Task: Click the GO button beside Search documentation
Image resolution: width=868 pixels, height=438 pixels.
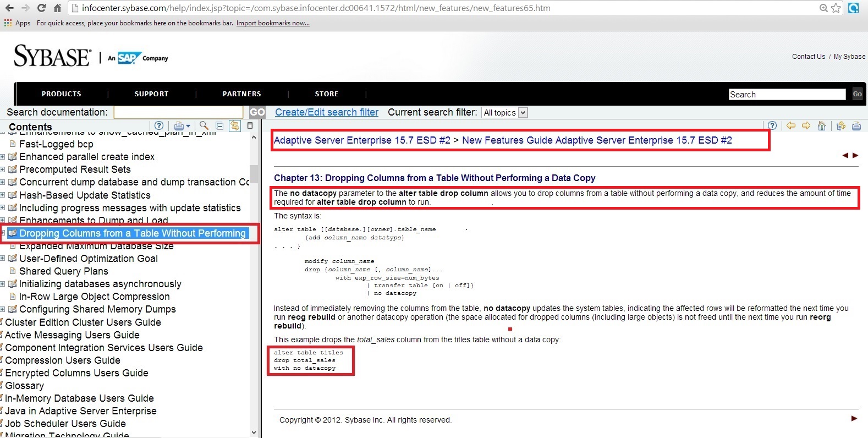Action: (x=257, y=112)
